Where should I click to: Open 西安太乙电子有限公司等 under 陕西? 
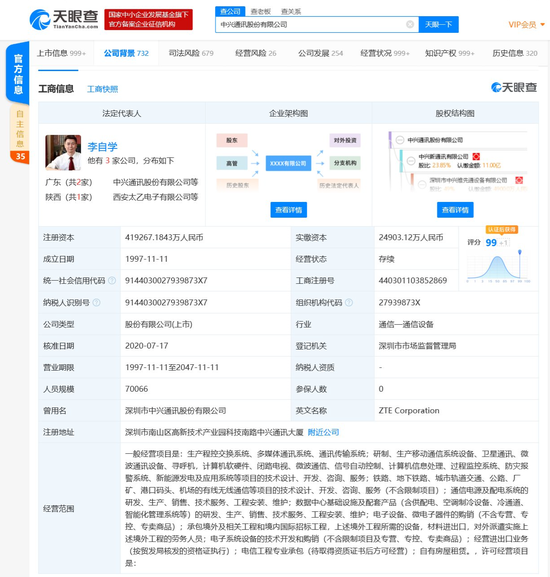pyautogui.click(x=155, y=197)
